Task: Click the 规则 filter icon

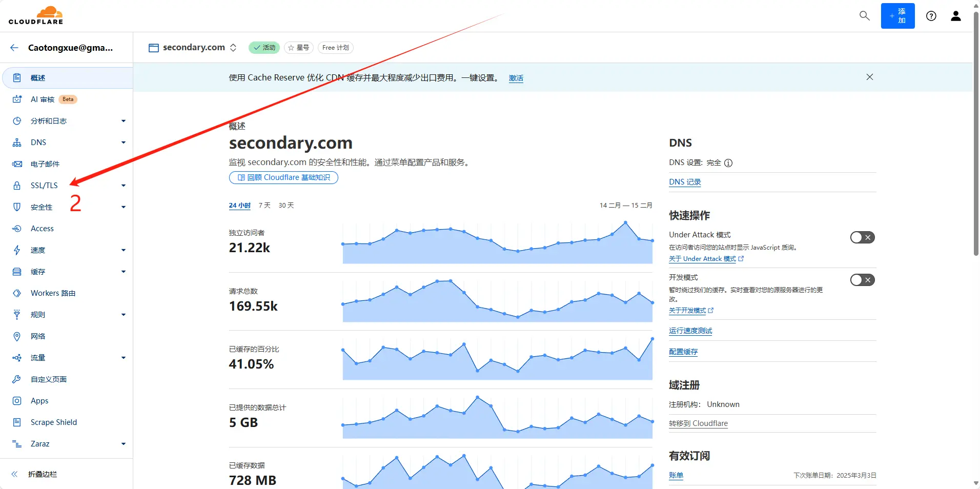Action: [x=17, y=315]
